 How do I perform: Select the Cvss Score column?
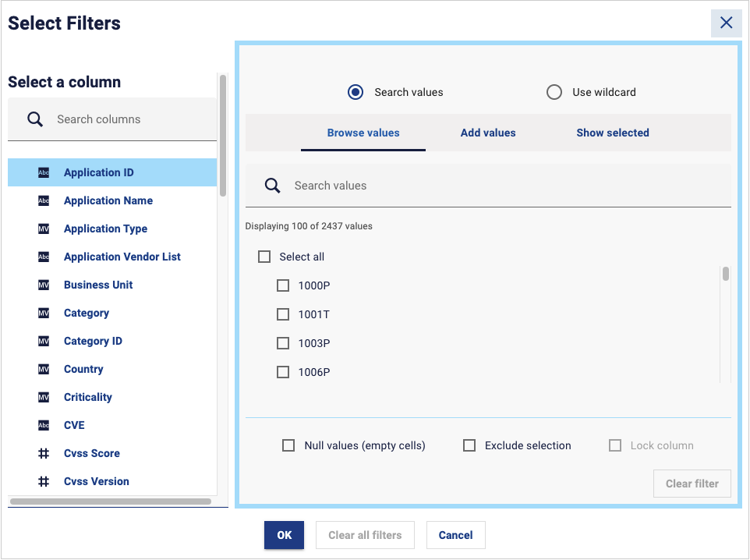point(112,453)
